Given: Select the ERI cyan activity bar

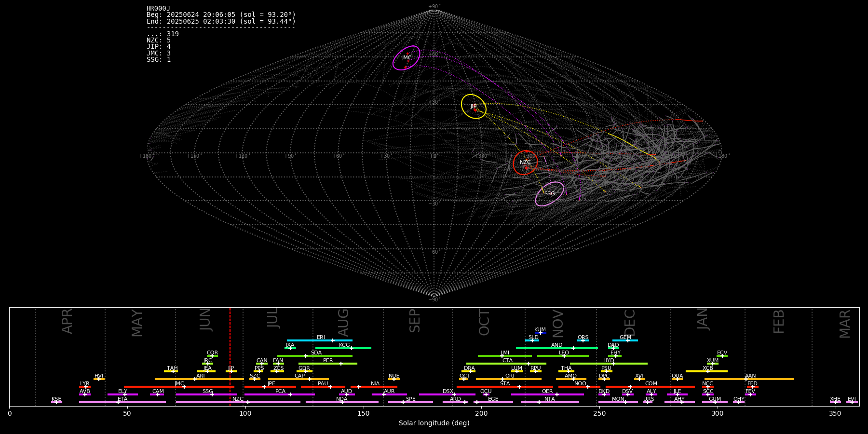Looking at the screenshot, I should point(320,340).
